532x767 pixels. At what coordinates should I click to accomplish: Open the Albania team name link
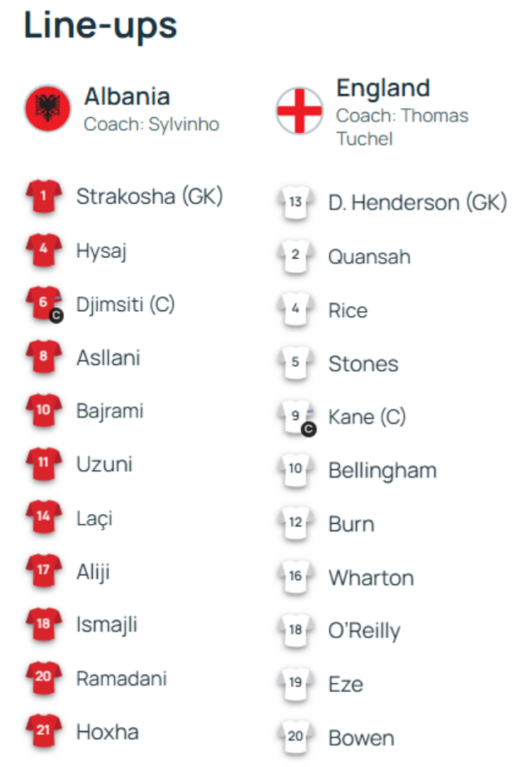(x=127, y=96)
